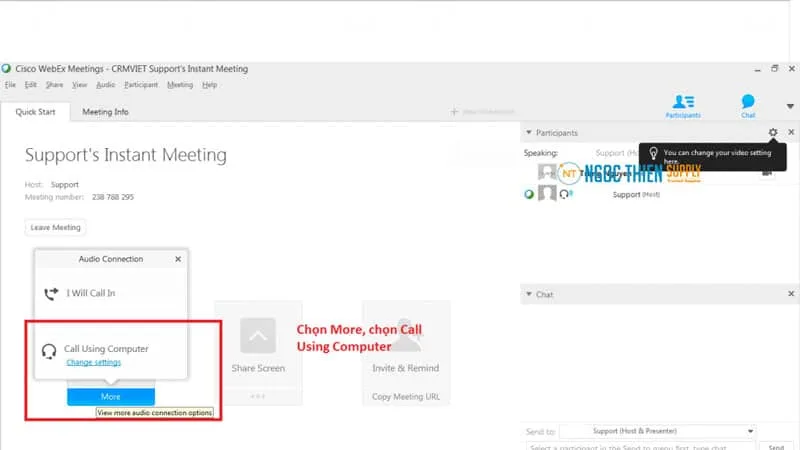The image size is (800, 450).
Task: Click the blue More audio button
Action: pyautogui.click(x=111, y=396)
